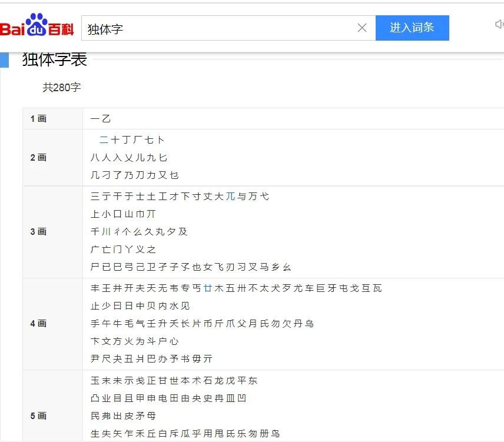Click the 共280字 count text

click(62, 88)
